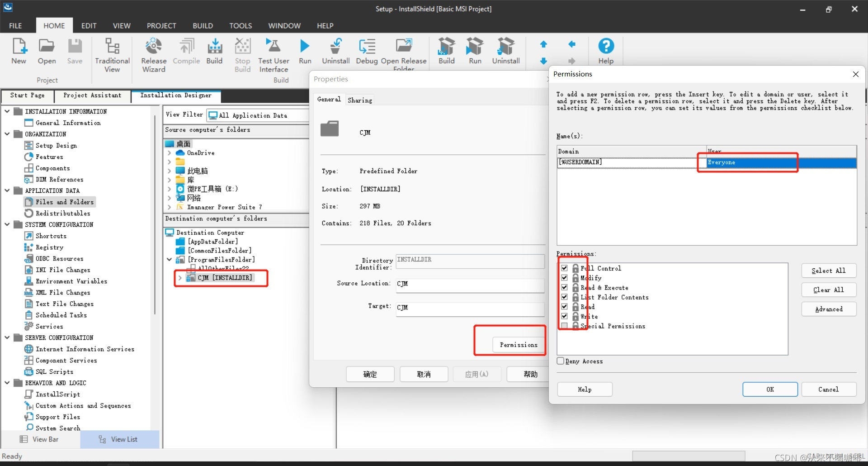Viewport: 868px width, 466px height.
Task: Open the FILE menu
Action: [15, 26]
